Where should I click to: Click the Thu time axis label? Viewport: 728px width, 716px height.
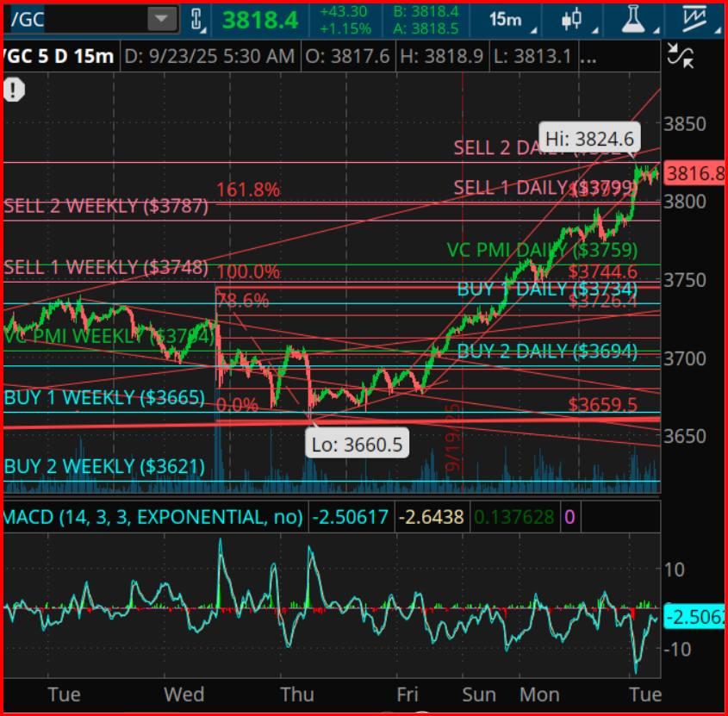[x=297, y=694]
